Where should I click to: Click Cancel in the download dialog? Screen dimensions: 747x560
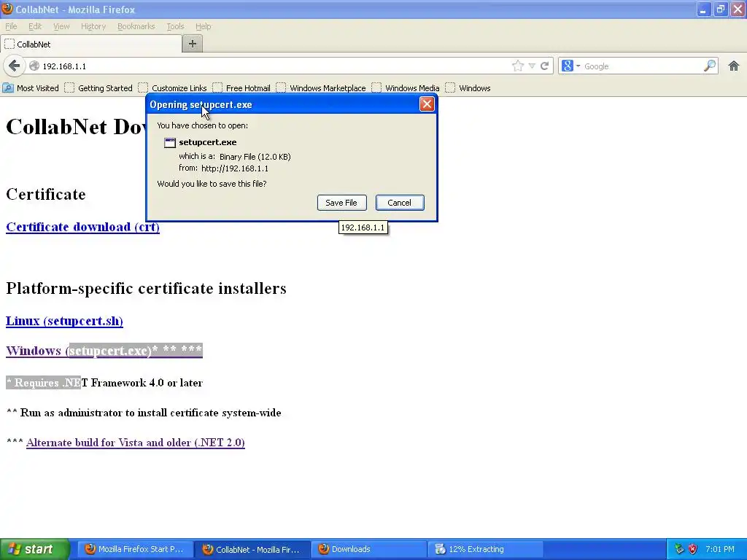pyautogui.click(x=399, y=203)
